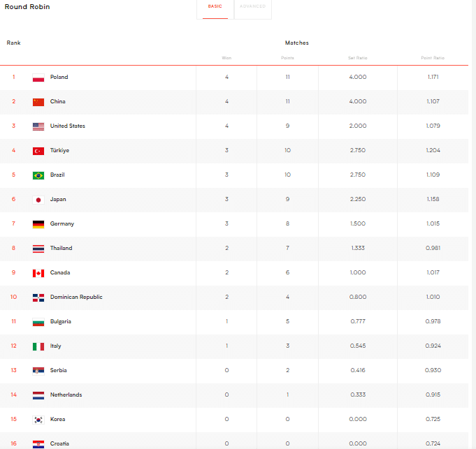The width and height of the screenshot is (476, 449).
Task: Click the Korea flag icon
Action: tap(38, 420)
